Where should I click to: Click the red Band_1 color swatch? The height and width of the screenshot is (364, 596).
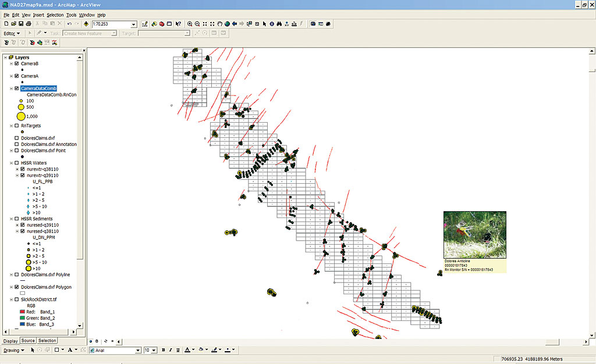pyautogui.click(x=23, y=312)
